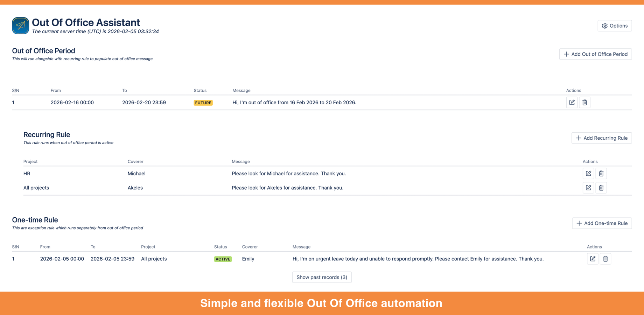
Task: Open the Options panel
Action: (615, 25)
